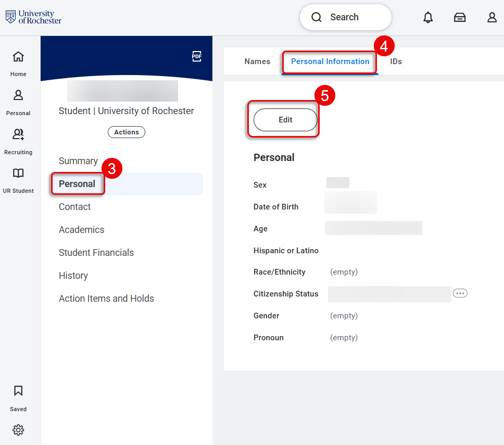The height and width of the screenshot is (445, 504).
Task: Switch to the Names tab
Action: (x=257, y=61)
